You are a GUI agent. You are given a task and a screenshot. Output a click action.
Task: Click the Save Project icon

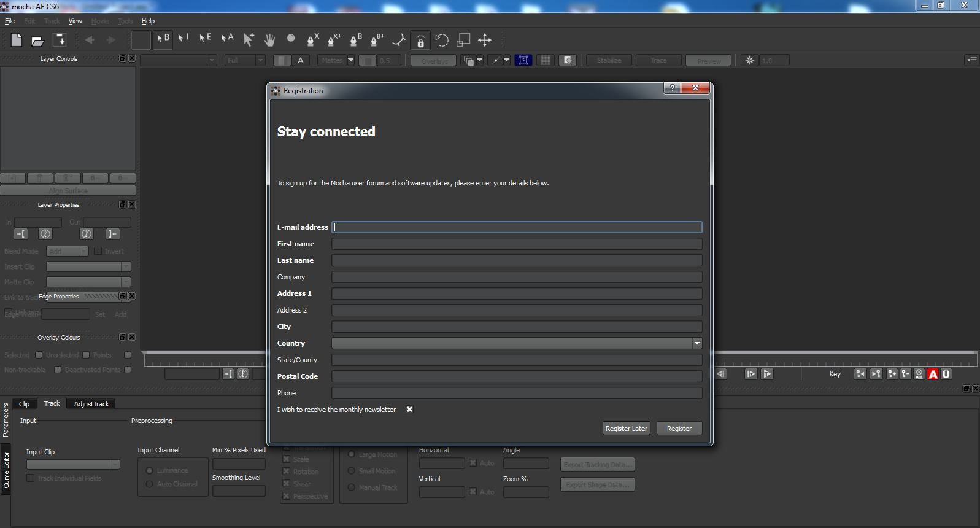60,40
